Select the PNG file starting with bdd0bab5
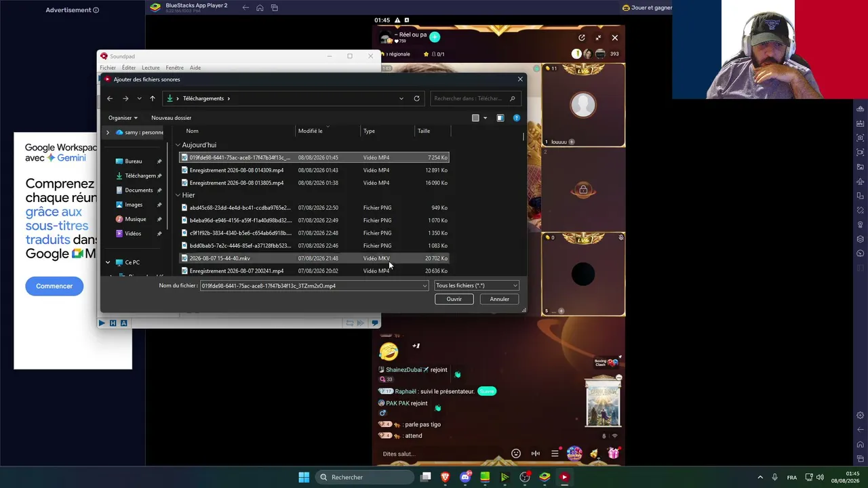Screen dimensions: 868x488 pos(314,245)
